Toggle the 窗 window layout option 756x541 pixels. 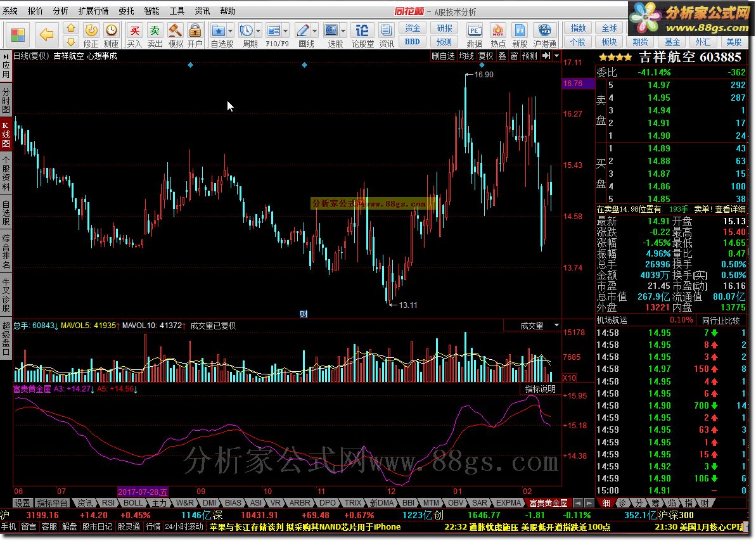[x=515, y=56]
